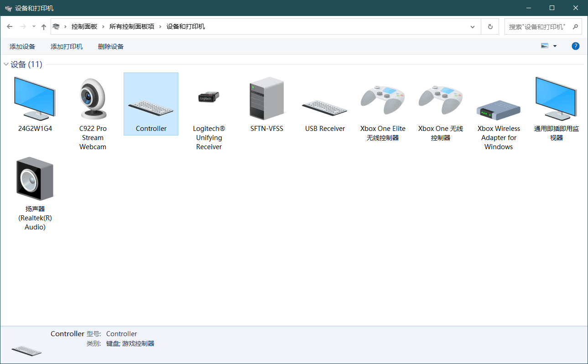Select the 24G2W1G4 monitor device icon
The width and height of the screenshot is (588, 364).
[35, 98]
